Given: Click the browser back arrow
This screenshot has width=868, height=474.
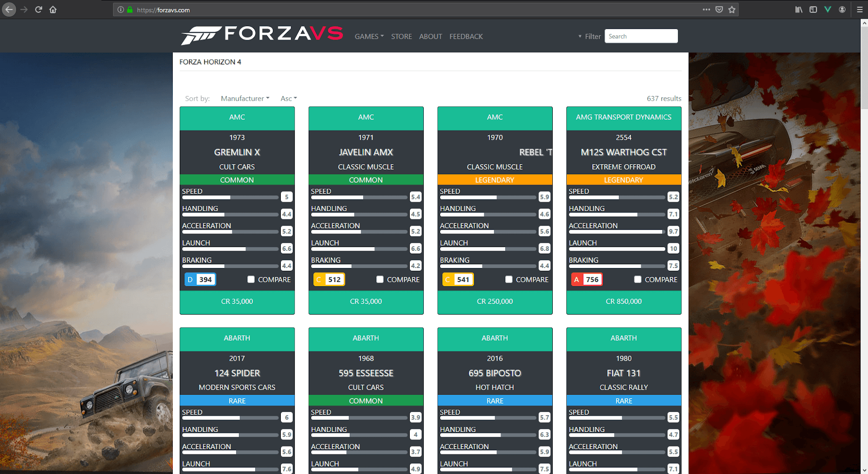Looking at the screenshot, I should pyautogui.click(x=9, y=9).
